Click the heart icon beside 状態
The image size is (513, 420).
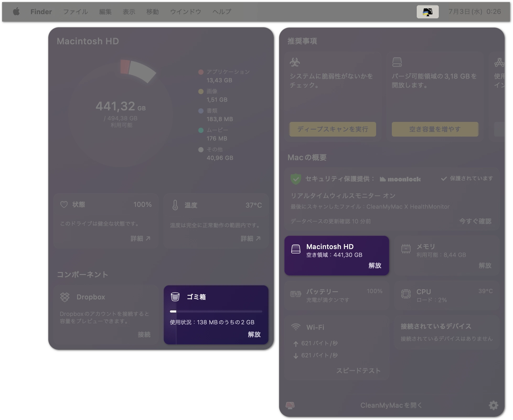(64, 204)
